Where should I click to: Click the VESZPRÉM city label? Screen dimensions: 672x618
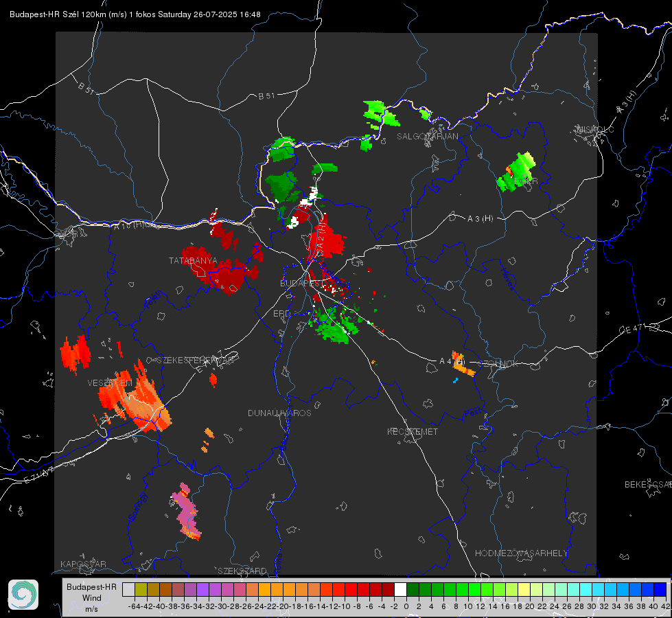tap(109, 382)
